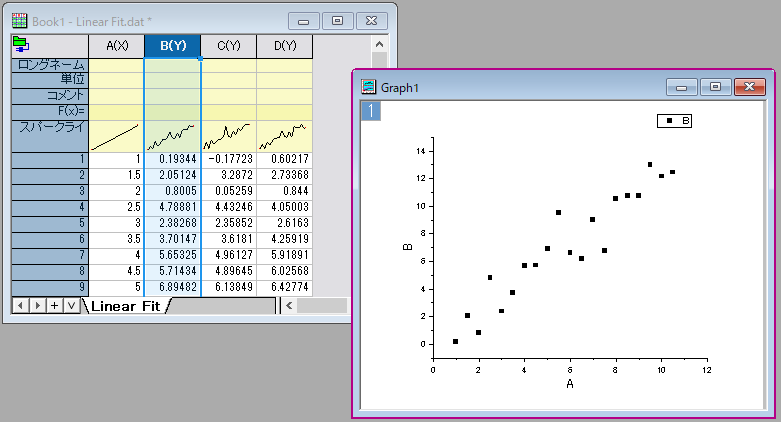Click the X axis title A

click(570, 384)
